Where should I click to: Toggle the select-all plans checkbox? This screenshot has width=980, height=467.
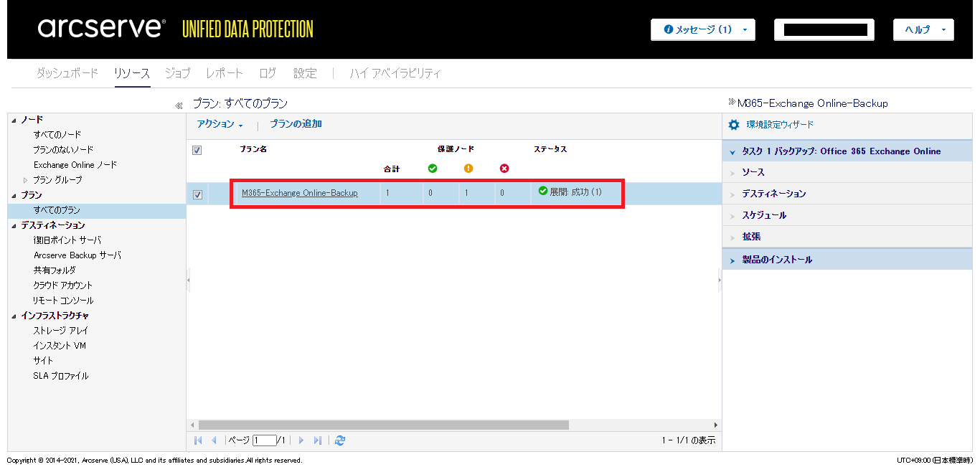coord(197,151)
